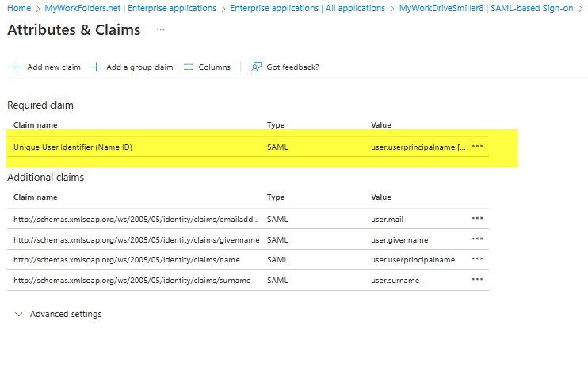Click Claim name column header under Additional claims
The image size is (588, 382).
pyautogui.click(x=36, y=197)
